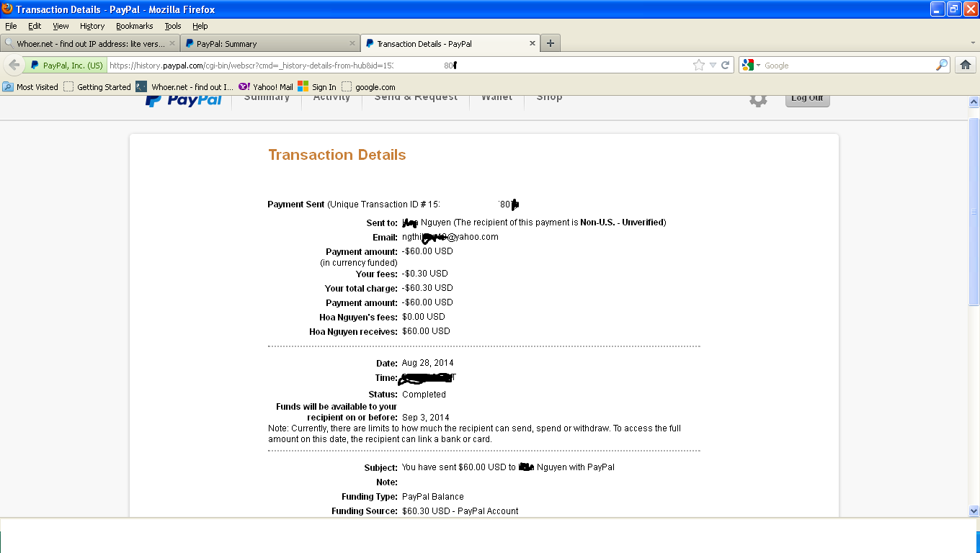Close the Transaction Details tab
The image size is (980, 553).
tap(533, 43)
